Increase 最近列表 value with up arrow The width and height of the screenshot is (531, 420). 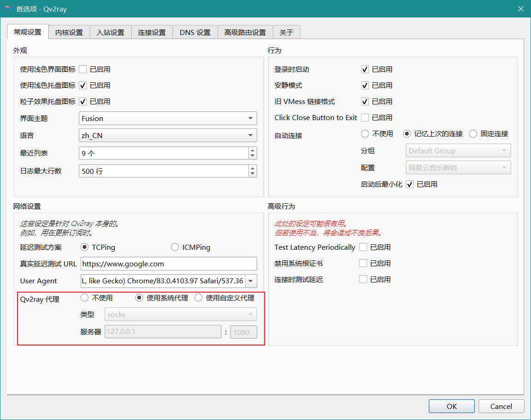(253, 150)
